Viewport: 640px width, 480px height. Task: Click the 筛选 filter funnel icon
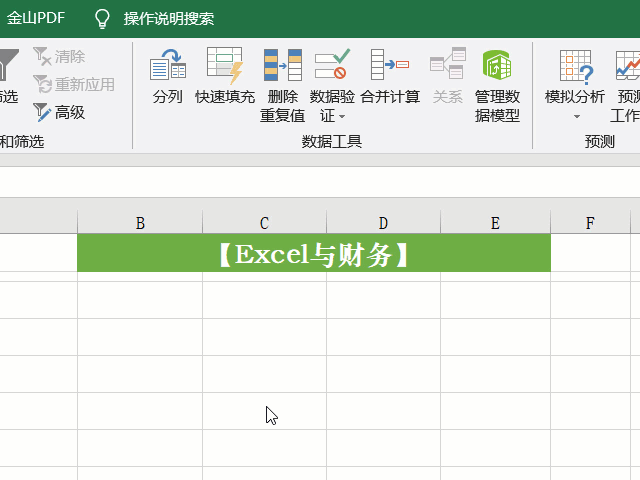tap(8, 65)
